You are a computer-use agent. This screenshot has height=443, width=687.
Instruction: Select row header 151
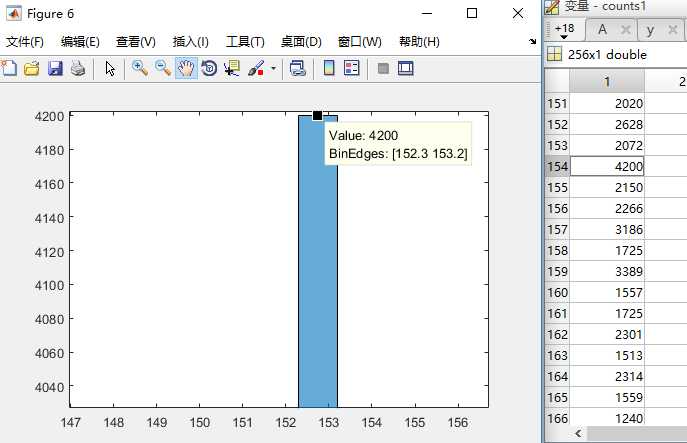(x=557, y=104)
